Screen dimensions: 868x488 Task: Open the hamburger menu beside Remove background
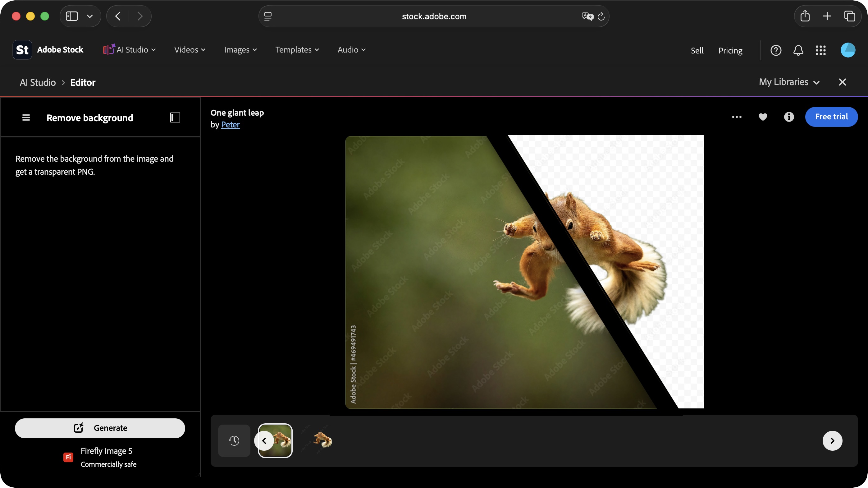[x=26, y=117]
